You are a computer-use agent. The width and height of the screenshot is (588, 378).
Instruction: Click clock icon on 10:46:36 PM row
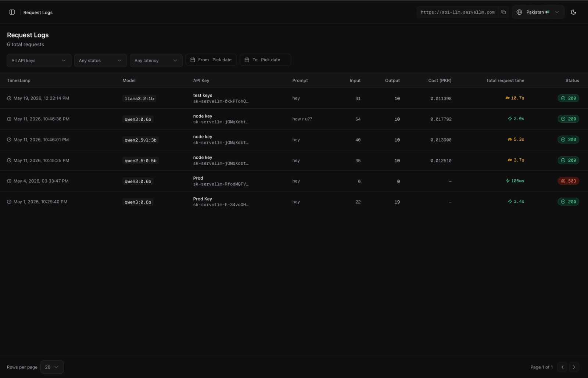click(x=9, y=119)
